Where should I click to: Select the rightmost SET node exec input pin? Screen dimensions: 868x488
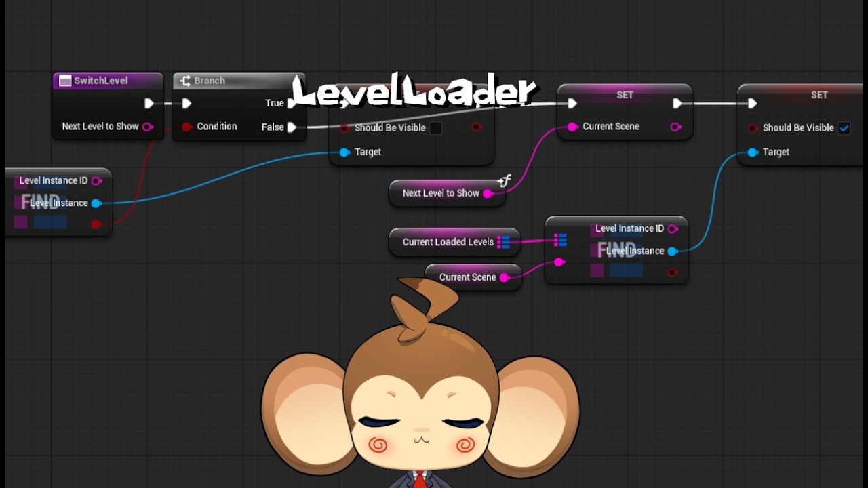tap(752, 104)
